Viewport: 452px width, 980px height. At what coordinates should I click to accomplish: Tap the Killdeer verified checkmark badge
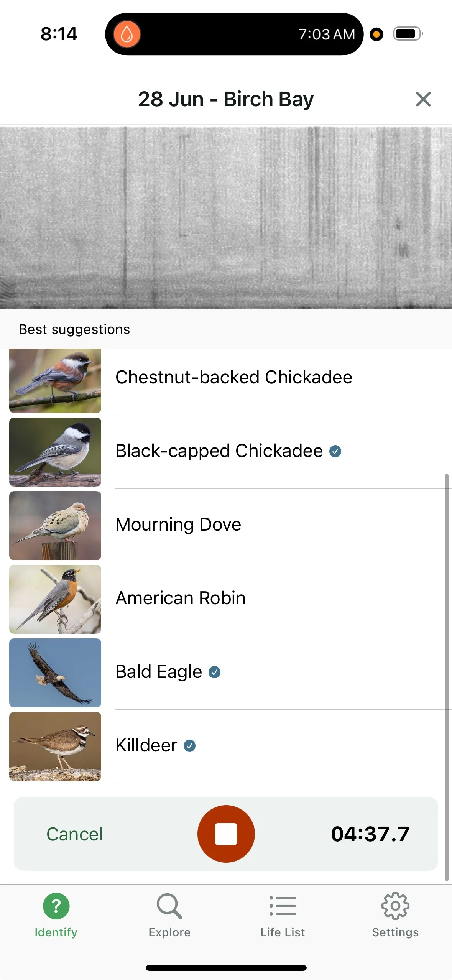[190, 746]
